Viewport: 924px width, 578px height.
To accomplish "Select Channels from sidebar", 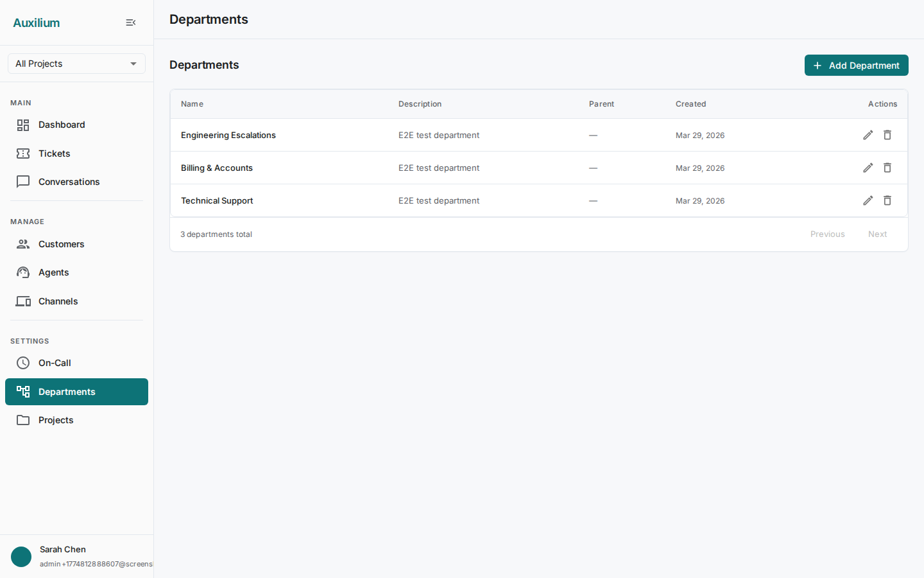I will tap(58, 301).
